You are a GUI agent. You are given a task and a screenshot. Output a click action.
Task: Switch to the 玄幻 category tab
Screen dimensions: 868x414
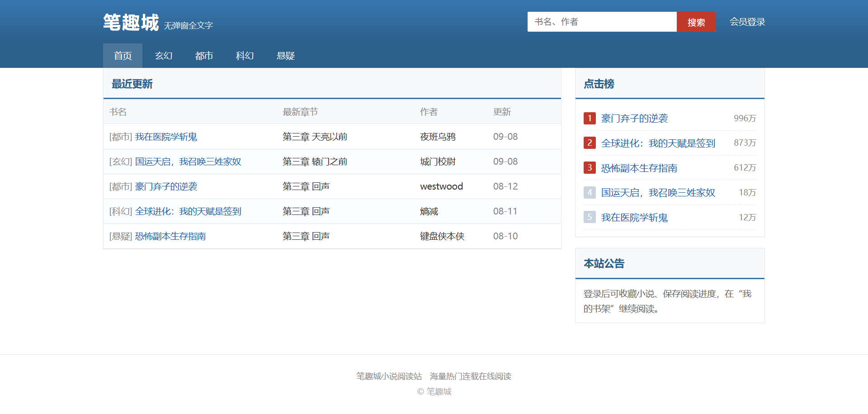tap(164, 56)
